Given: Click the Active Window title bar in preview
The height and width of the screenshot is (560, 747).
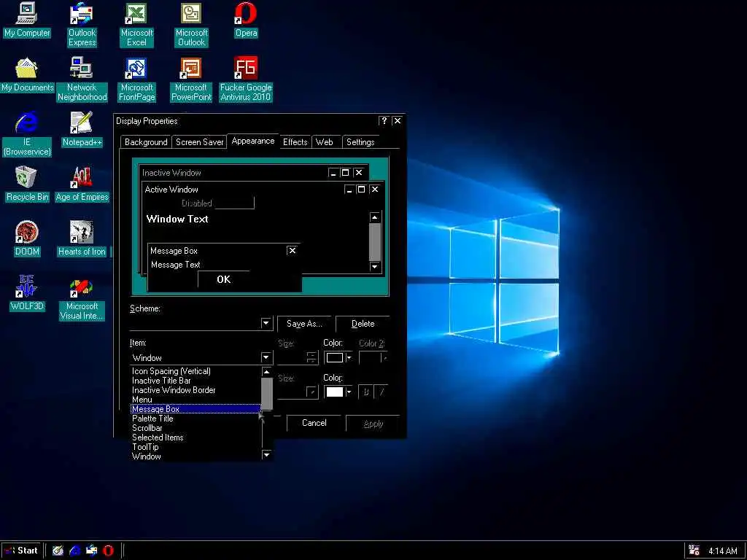Looking at the screenshot, I should 263,190.
